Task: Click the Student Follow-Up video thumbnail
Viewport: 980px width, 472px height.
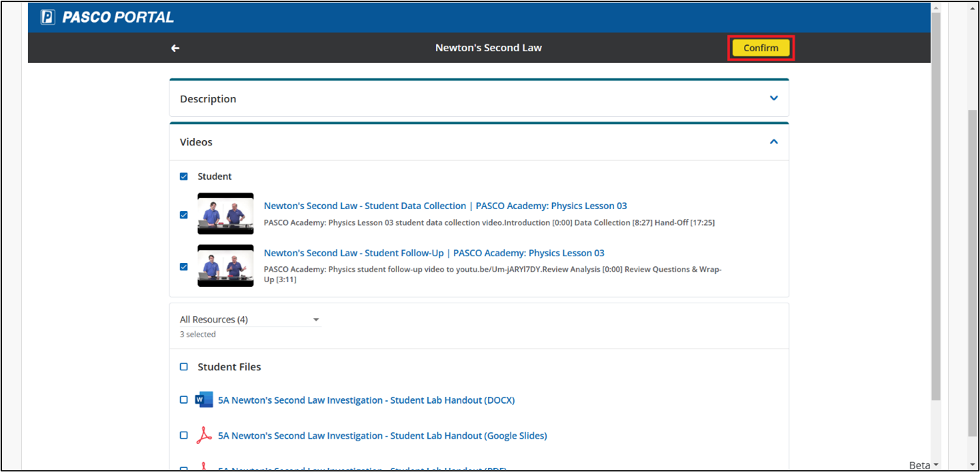Action: point(225,266)
